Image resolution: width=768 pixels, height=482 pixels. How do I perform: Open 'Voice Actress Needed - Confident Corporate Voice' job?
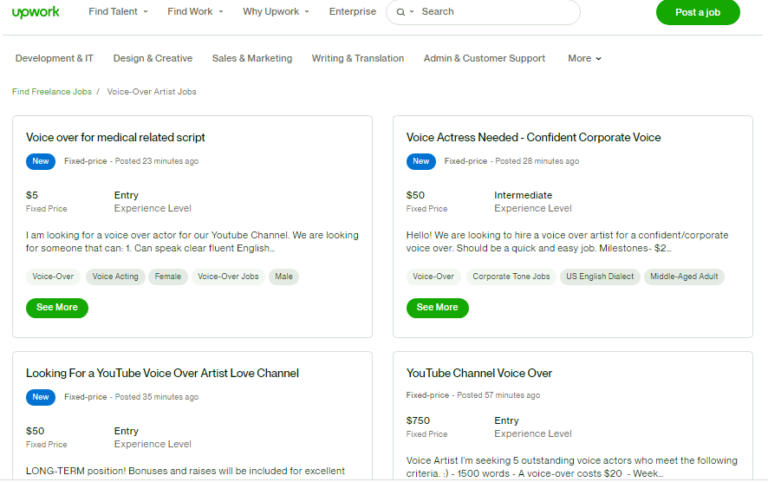[x=533, y=138]
